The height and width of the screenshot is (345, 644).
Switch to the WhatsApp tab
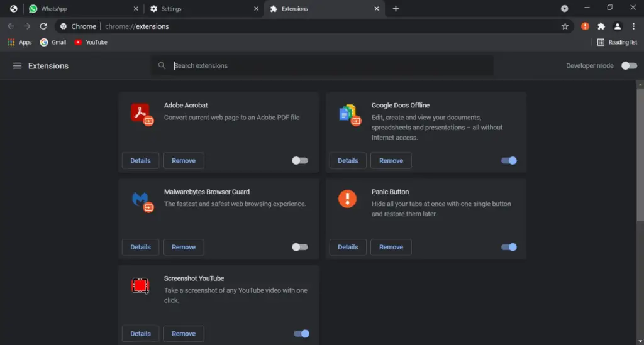[x=82, y=9]
